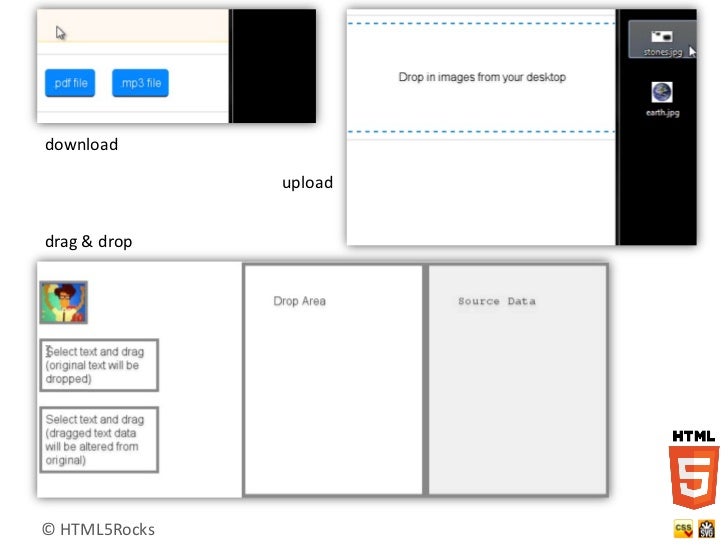728x546 pixels.
Task: Click the 'dragged text data will be altered' box
Action: pos(99,440)
